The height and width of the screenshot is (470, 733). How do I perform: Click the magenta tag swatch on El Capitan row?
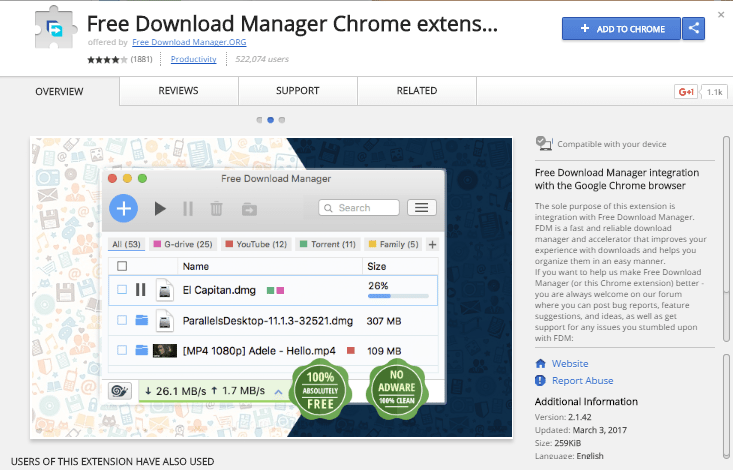pos(280,290)
